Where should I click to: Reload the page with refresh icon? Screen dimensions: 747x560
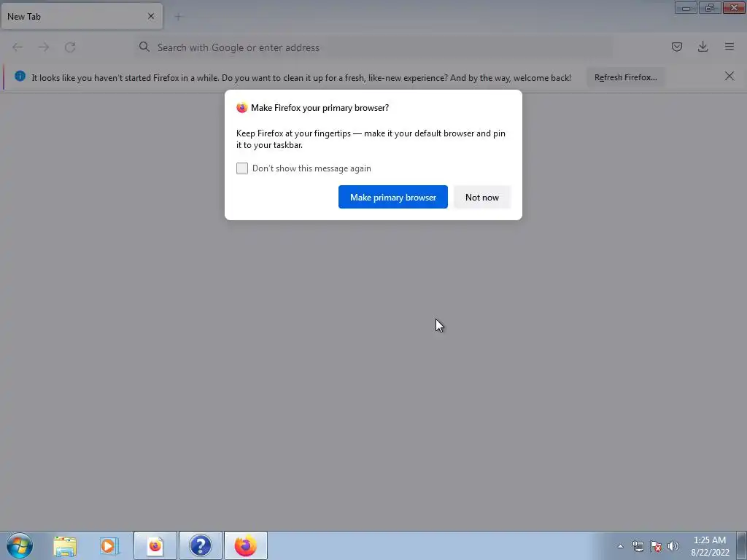tap(70, 47)
